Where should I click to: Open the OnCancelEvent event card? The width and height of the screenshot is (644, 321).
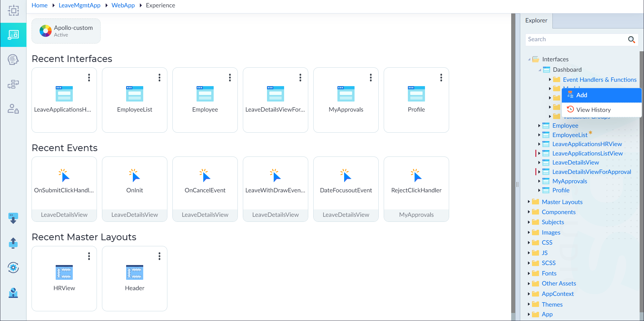205,189
